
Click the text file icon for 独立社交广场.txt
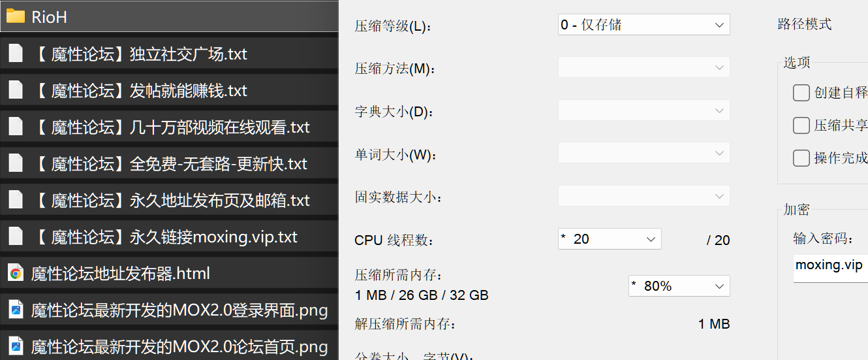click(x=16, y=54)
